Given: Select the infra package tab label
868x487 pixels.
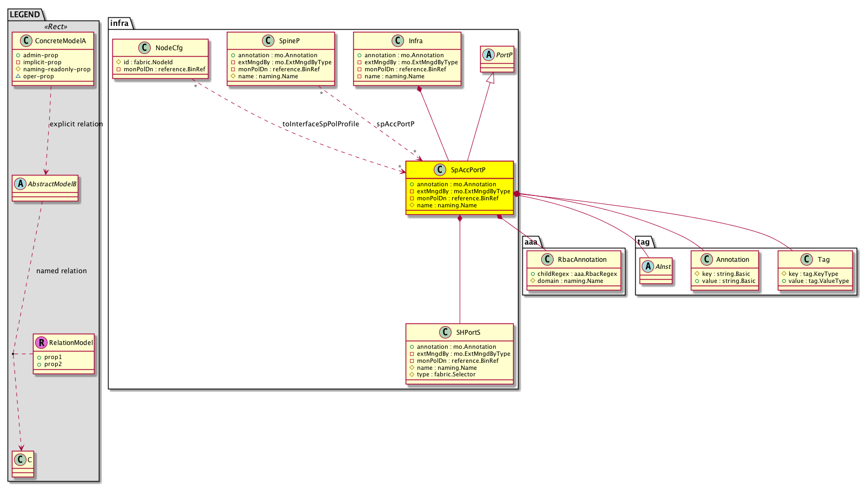Looking at the screenshot, I should [119, 23].
